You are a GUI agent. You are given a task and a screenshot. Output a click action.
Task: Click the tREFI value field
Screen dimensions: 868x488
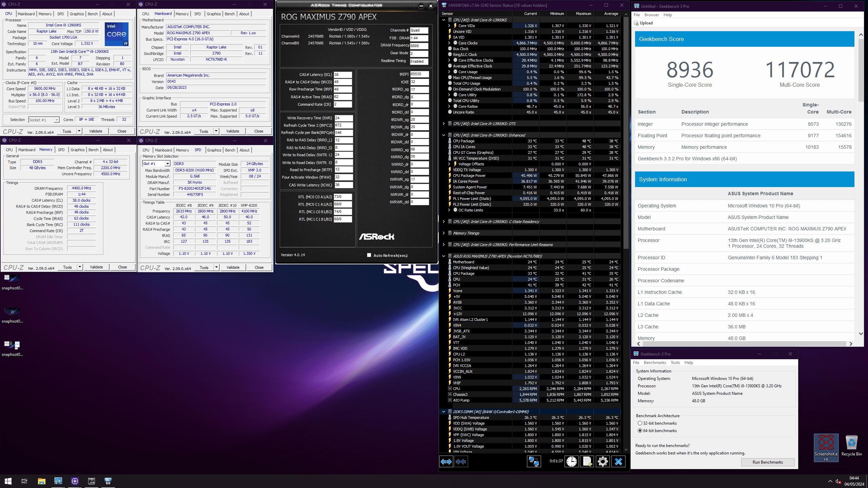(419, 74)
